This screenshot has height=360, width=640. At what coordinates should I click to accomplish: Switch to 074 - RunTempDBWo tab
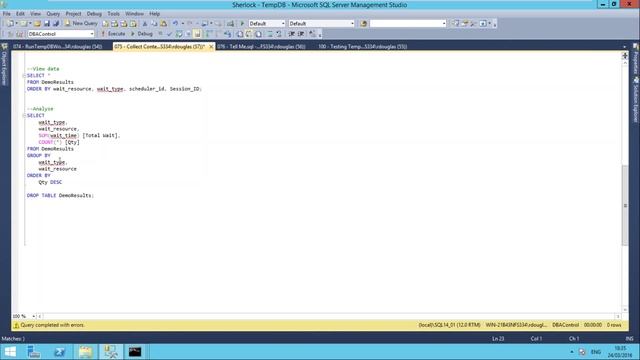tap(58, 47)
